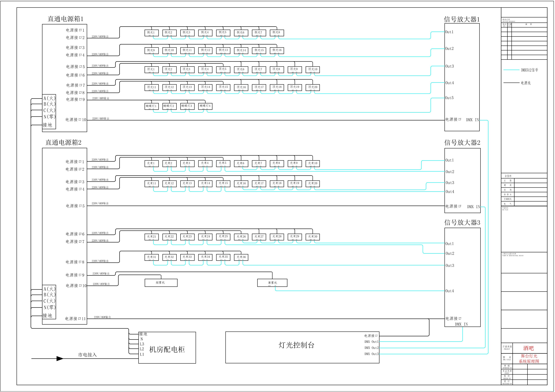Select the 薄雾机 box

click(272, 283)
